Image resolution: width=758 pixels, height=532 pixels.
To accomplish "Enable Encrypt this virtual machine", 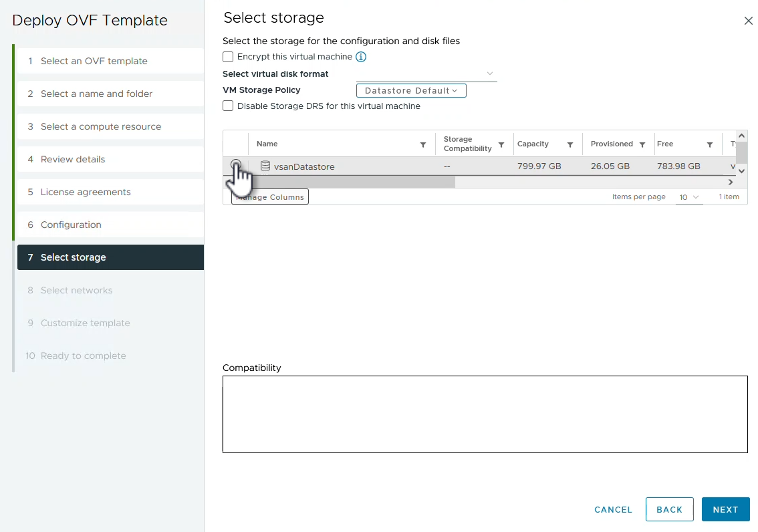I will click(229, 57).
